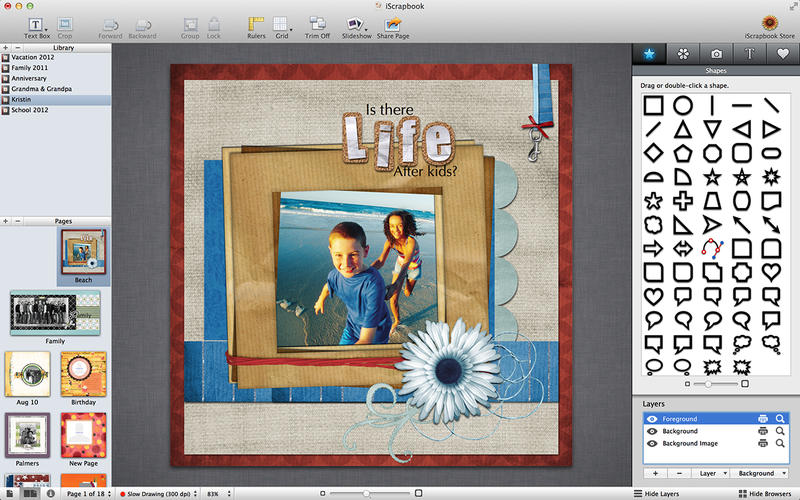Select the Family page thumbnail
The height and width of the screenshot is (500, 800).
[x=56, y=313]
